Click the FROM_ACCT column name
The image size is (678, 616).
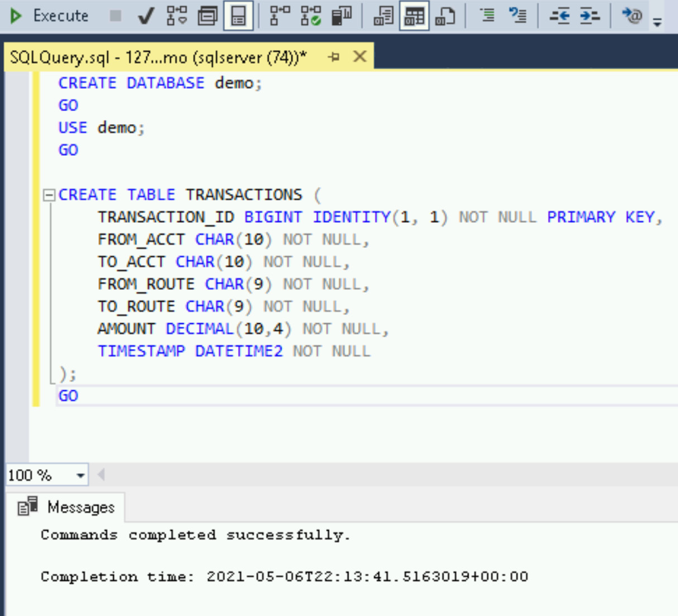click(141, 240)
